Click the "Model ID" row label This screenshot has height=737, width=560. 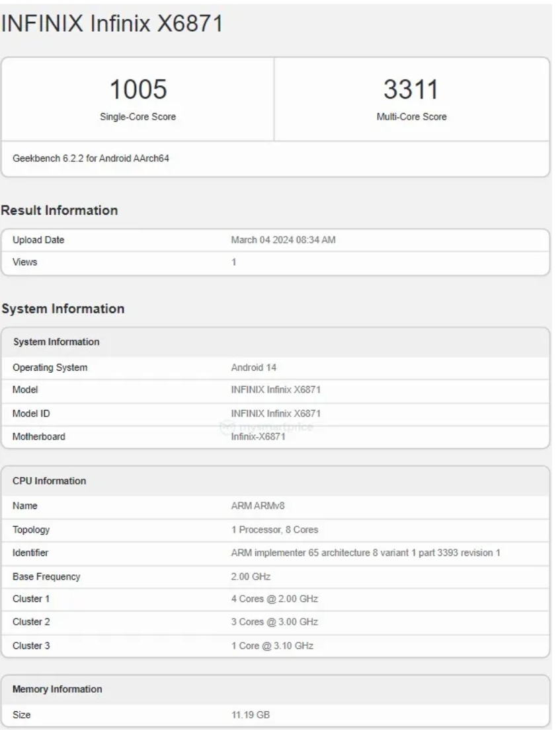(x=31, y=414)
